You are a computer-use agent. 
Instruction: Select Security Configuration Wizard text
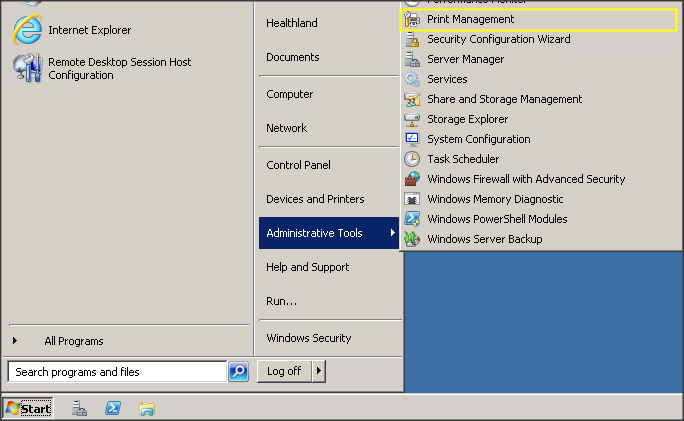[x=499, y=39]
